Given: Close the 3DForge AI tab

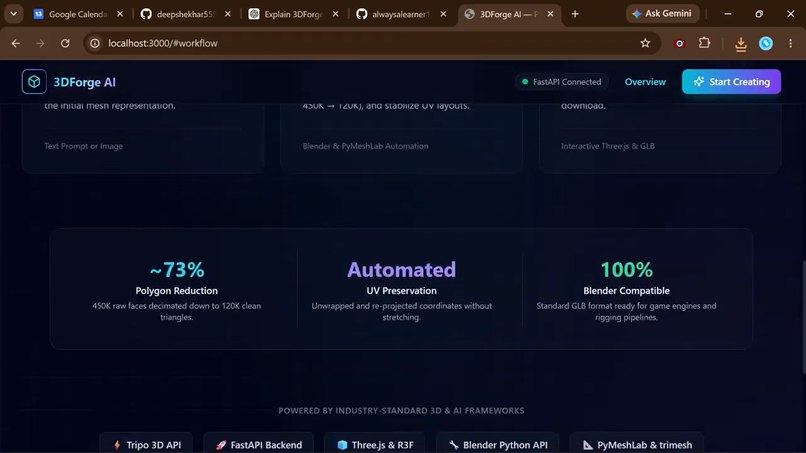Looking at the screenshot, I should point(551,14).
